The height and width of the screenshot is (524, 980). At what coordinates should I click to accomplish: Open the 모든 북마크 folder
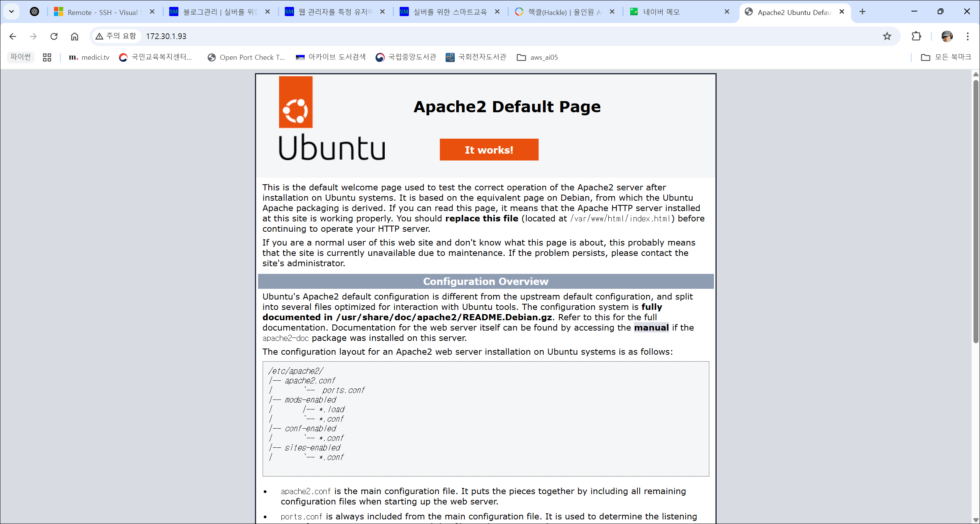tap(946, 57)
